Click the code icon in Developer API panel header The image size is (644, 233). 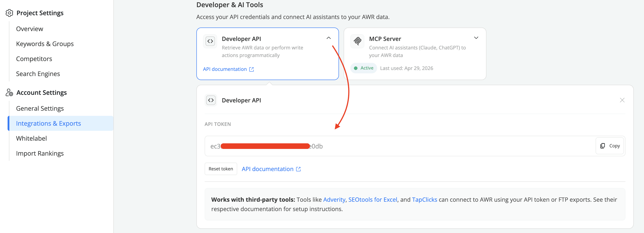click(211, 100)
